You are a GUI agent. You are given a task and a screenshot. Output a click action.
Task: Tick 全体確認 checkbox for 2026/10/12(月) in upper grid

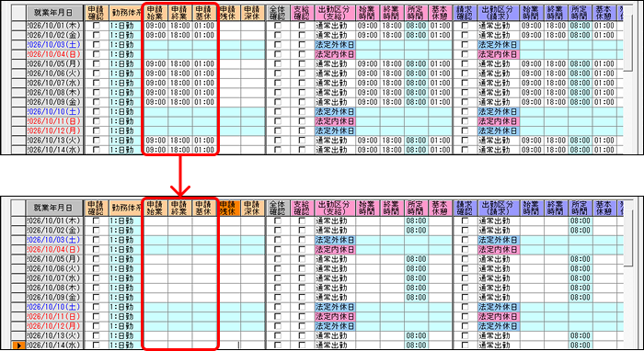278,130
